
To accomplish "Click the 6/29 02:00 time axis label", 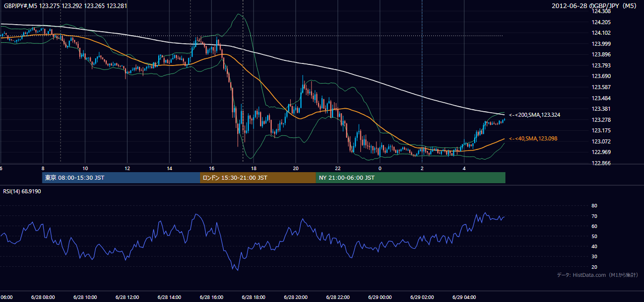I will (421, 297).
